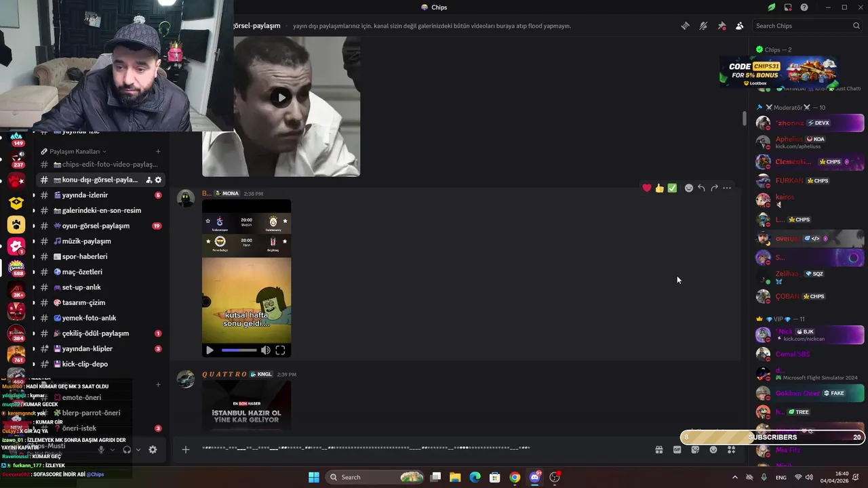Open maç-özetleri channel
The width and height of the screenshot is (868, 488).
[x=100, y=272]
